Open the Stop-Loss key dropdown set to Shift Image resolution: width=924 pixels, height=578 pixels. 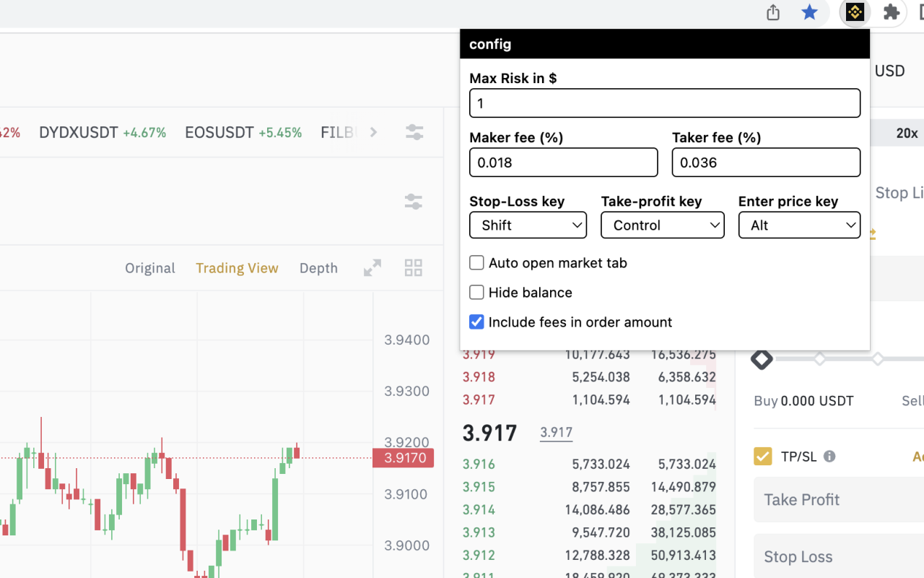point(528,225)
